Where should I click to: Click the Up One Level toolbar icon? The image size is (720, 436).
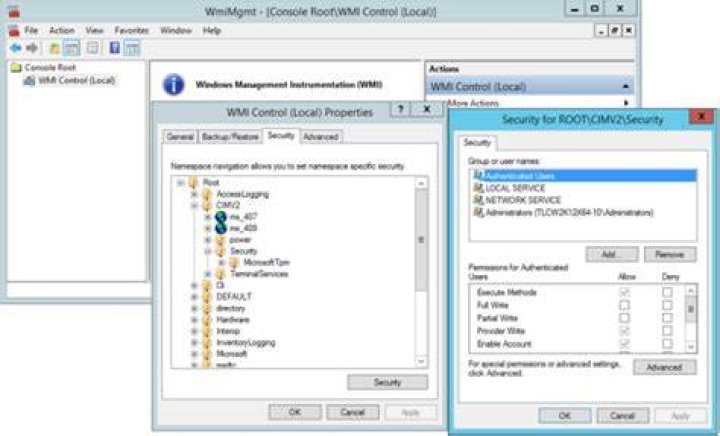(x=55, y=48)
